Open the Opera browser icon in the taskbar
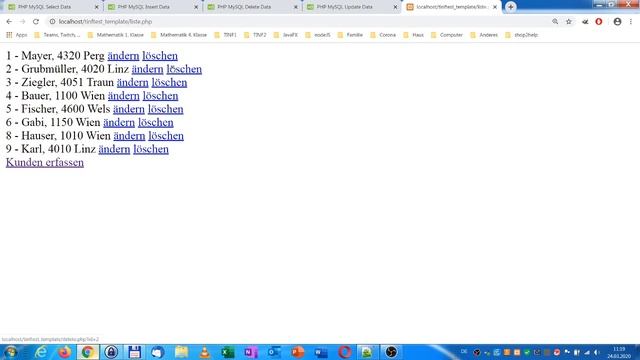The image size is (640, 360). coord(344,352)
